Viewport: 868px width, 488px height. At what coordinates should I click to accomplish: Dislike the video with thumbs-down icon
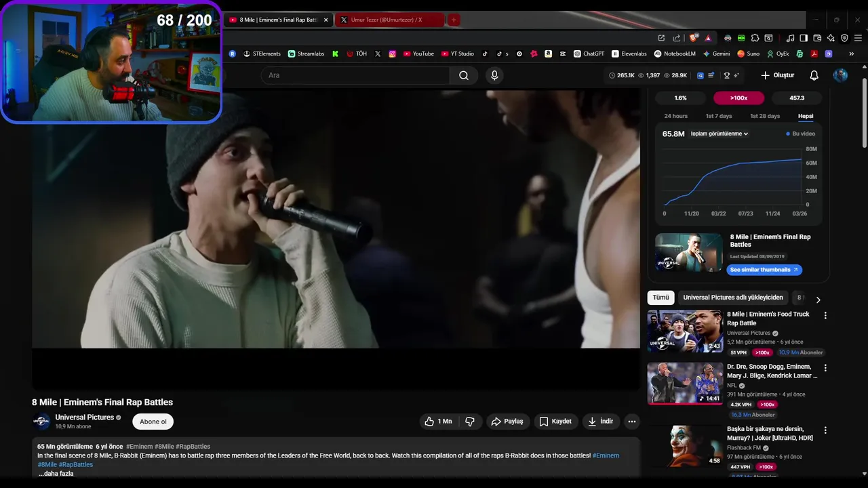(x=470, y=422)
